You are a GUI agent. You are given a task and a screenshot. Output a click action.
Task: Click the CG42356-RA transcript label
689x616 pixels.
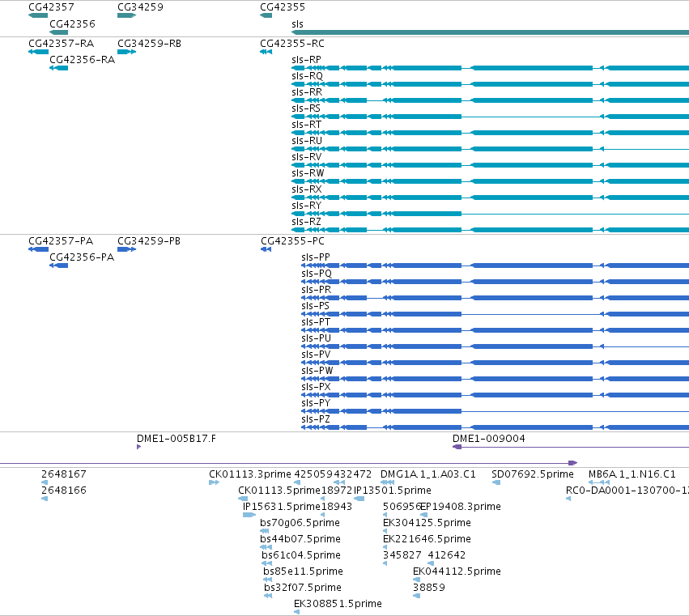point(82,60)
